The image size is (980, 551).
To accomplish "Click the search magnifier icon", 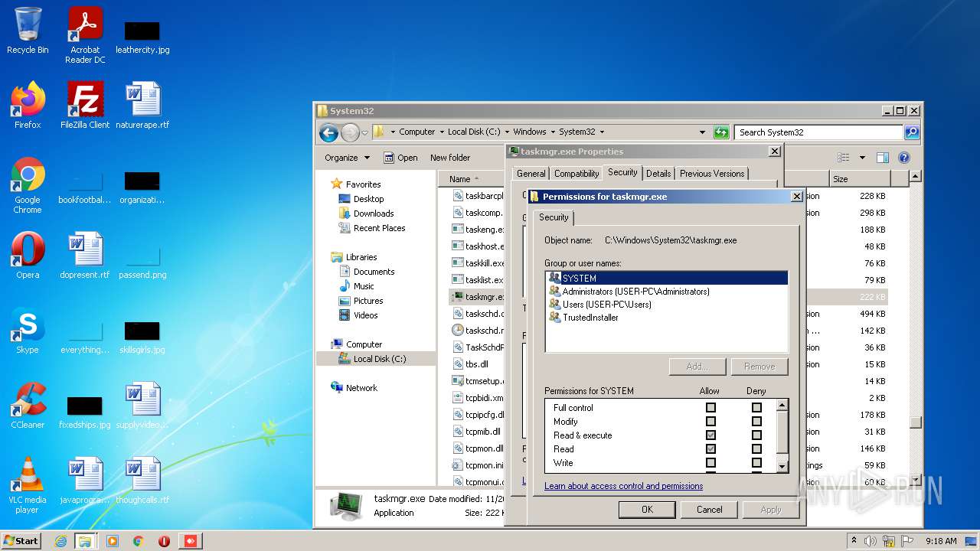I will tap(911, 132).
